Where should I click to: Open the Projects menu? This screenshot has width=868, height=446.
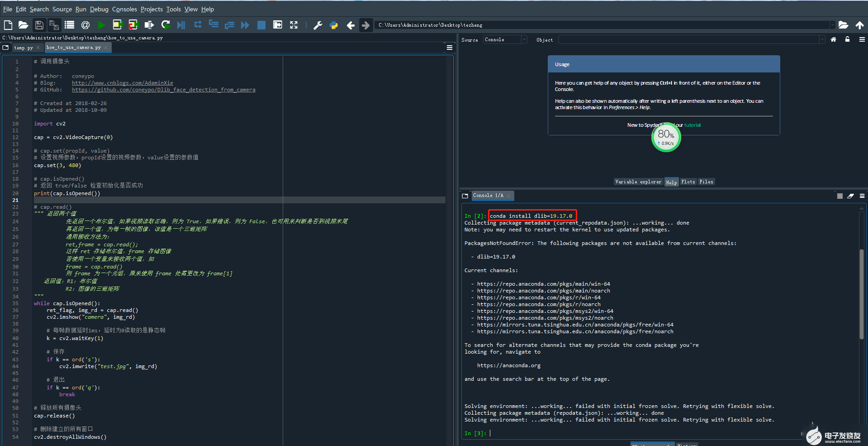tap(152, 9)
